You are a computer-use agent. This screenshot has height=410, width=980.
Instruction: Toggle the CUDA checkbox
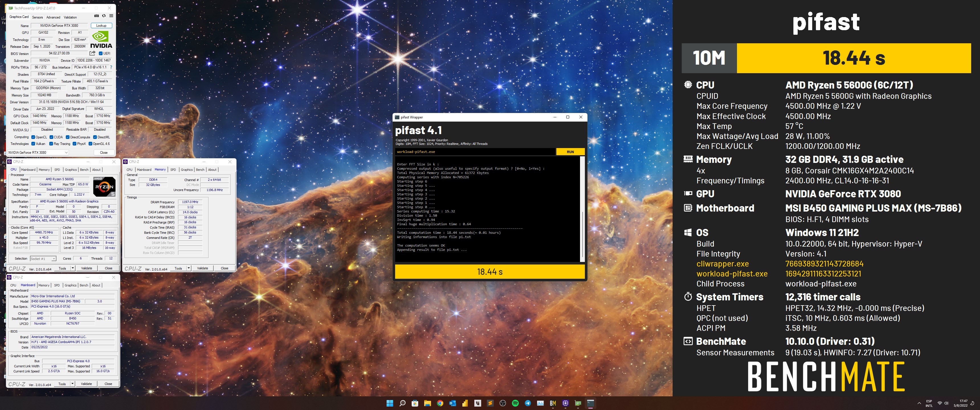click(52, 137)
